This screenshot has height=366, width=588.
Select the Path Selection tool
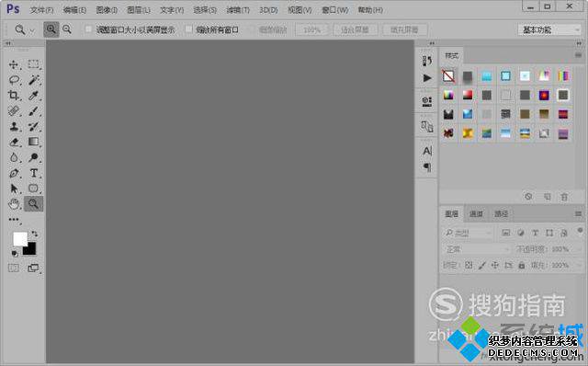point(14,189)
